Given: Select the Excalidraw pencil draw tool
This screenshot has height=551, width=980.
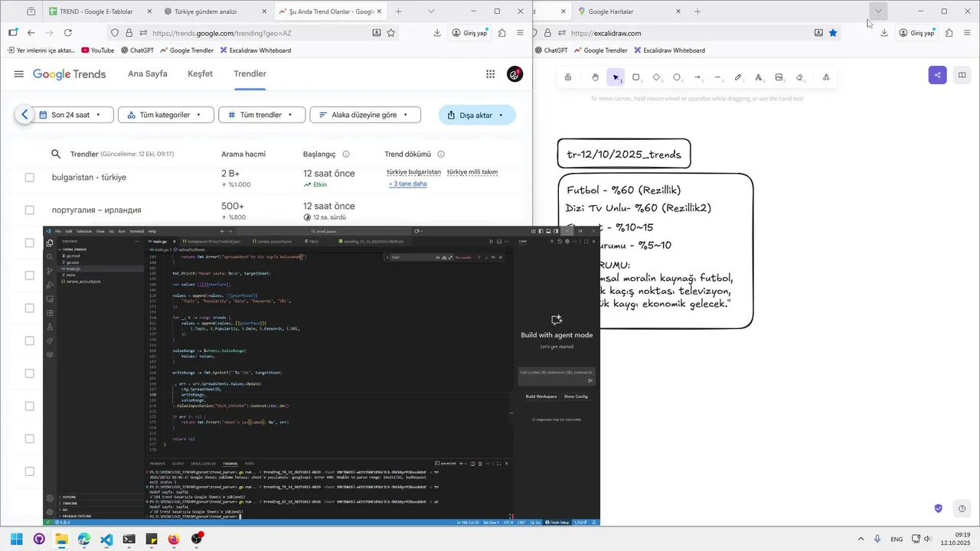Looking at the screenshot, I should point(738,77).
